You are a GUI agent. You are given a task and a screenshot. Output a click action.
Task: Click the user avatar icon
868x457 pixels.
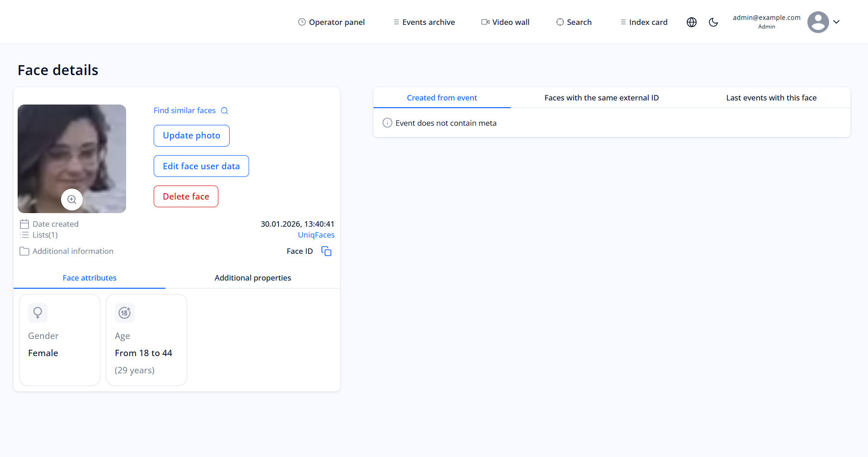818,22
